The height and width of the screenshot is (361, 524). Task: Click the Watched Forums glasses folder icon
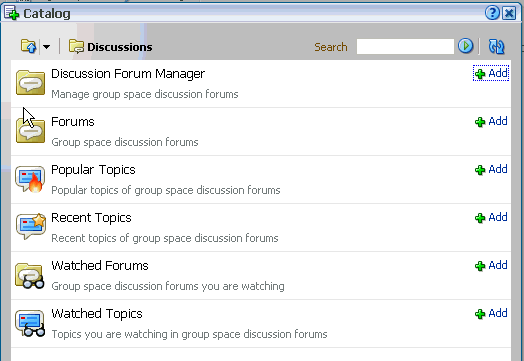(x=30, y=276)
